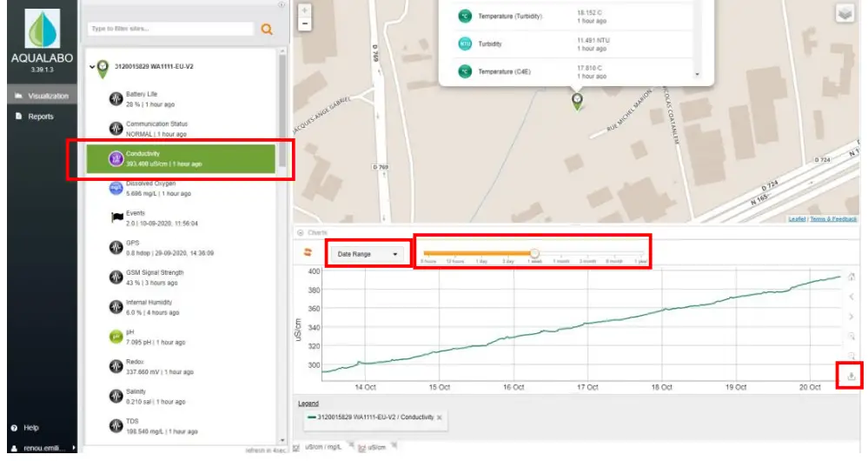Screen dimensions: 868x461
Task: Click the Internal Humidity waveform icon
Action: tap(116, 307)
